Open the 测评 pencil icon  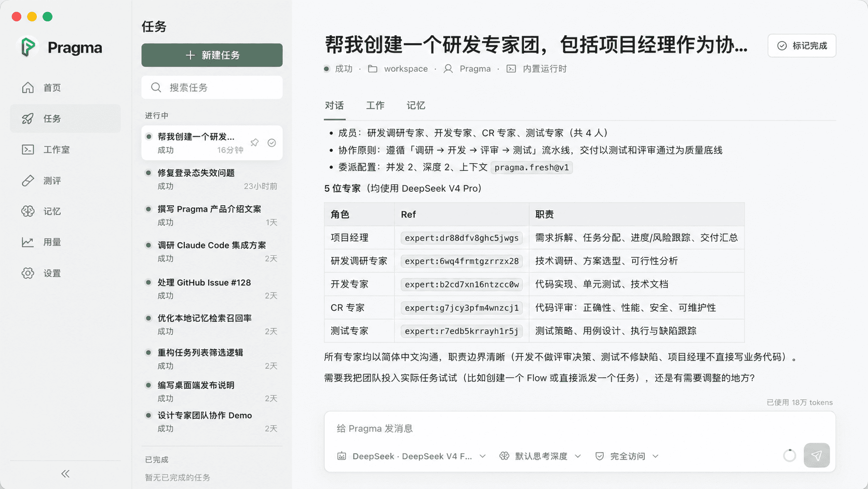tap(28, 180)
